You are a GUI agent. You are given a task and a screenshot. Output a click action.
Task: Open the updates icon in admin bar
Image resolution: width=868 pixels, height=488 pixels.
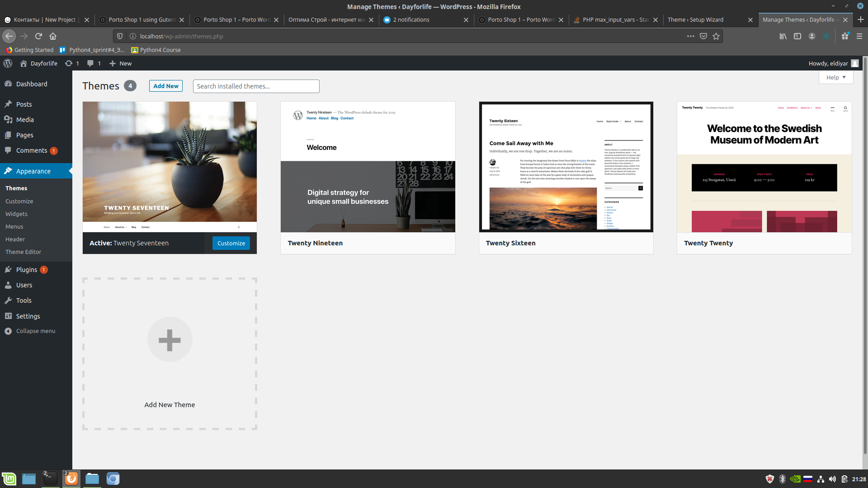click(x=69, y=63)
